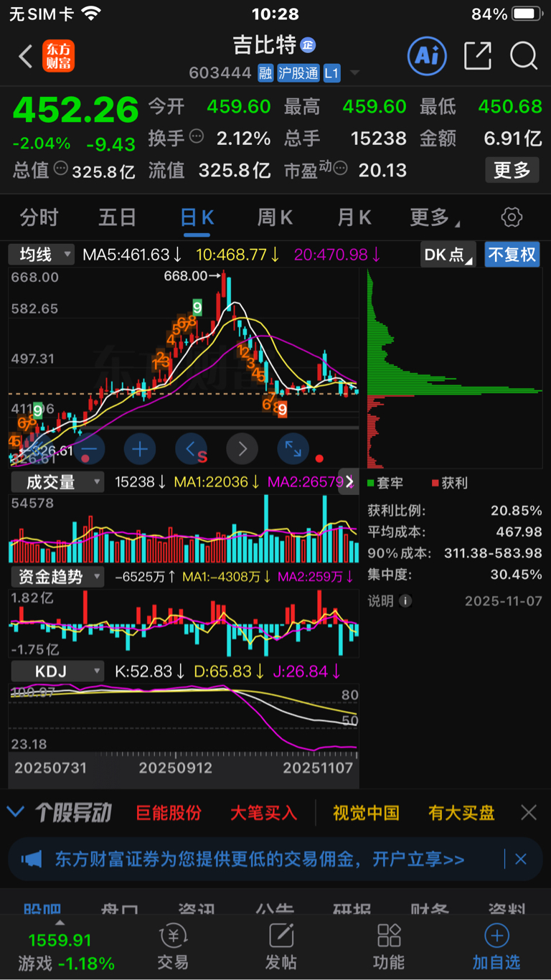Tap the 20250912 date label
Screen dimensions: 551x980
click(175, 768)
